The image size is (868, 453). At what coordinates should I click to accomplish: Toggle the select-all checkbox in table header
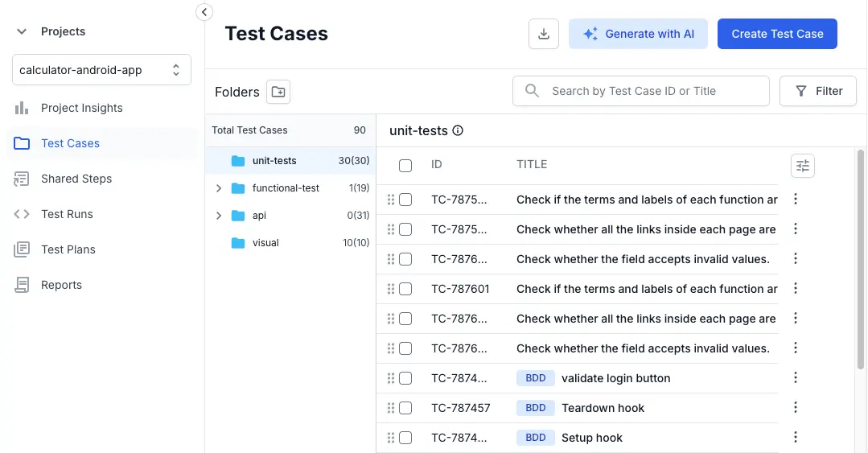(405, 166)
